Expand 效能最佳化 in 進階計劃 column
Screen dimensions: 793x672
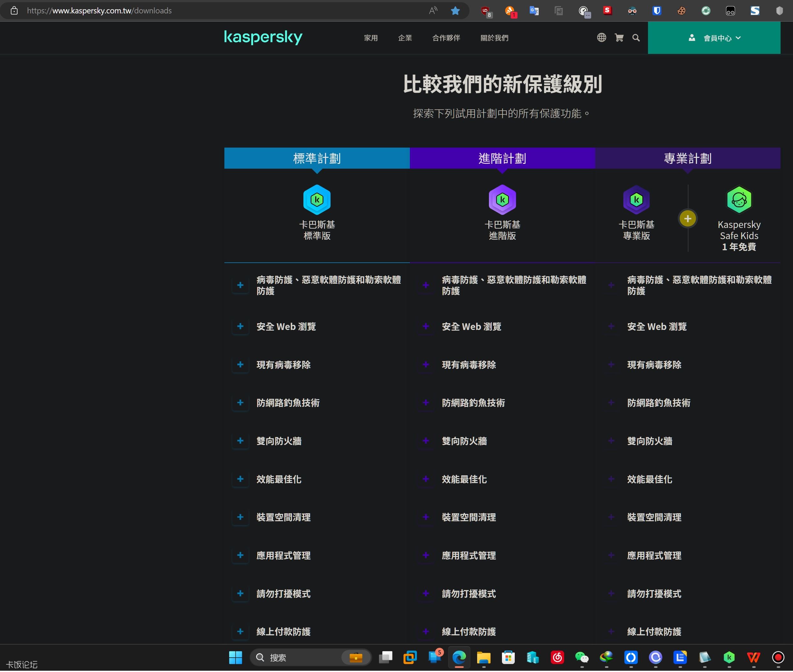(x=426, y=479)
